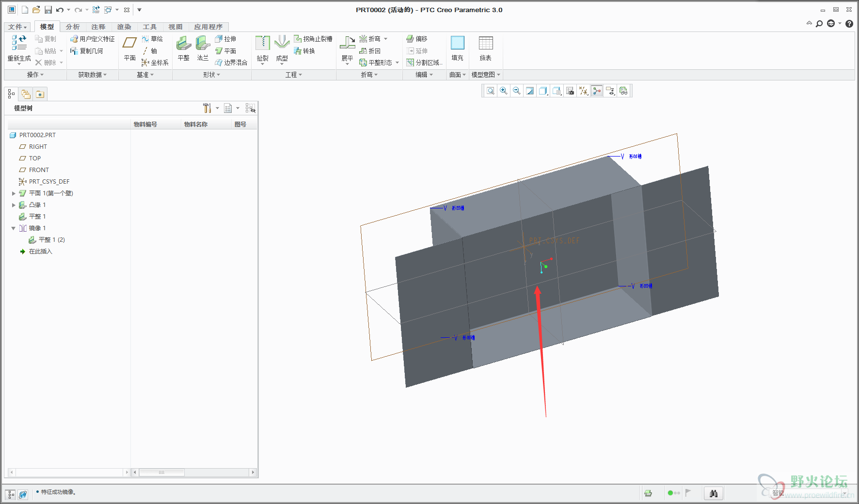
Task: Expand the Datum (基准) group dropdown
Action: coord(145,75)
